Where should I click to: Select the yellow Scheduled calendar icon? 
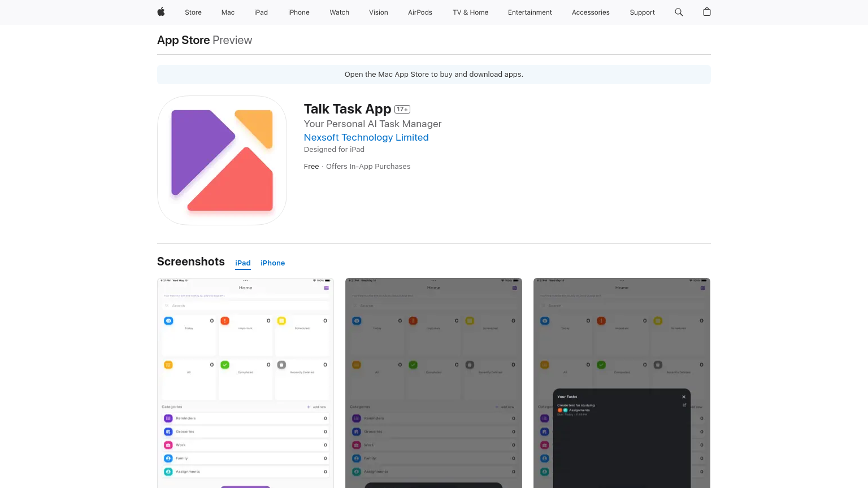pyautogui.click(x=281, y=320)
